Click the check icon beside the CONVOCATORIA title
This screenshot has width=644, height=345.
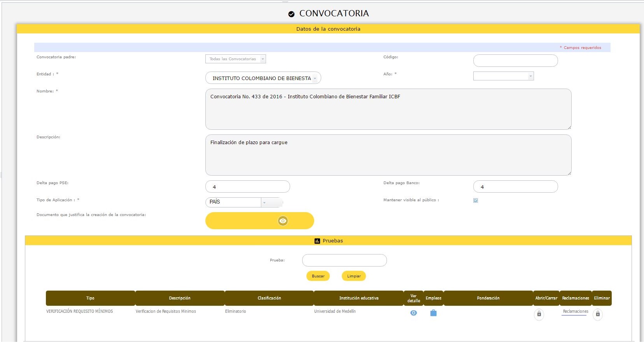291,14
